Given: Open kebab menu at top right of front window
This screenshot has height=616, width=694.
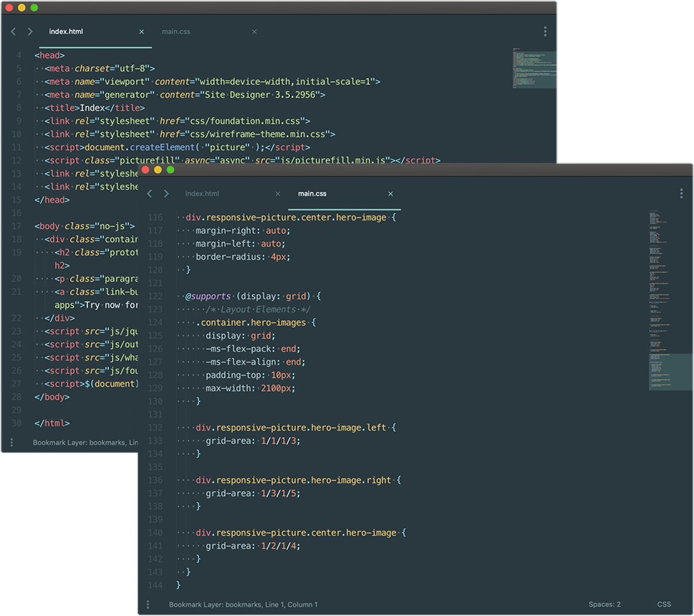Looking at the screenshot, I should point(681,193).
